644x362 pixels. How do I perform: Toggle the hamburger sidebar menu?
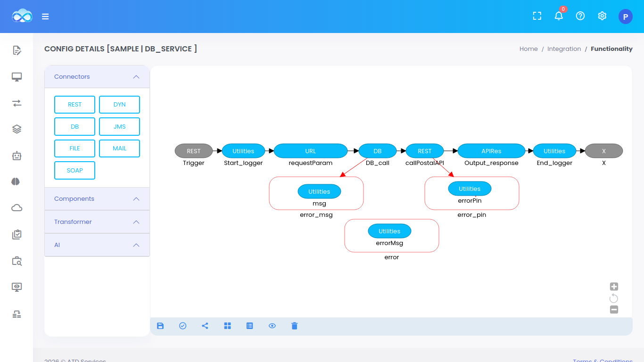point(45,16)
